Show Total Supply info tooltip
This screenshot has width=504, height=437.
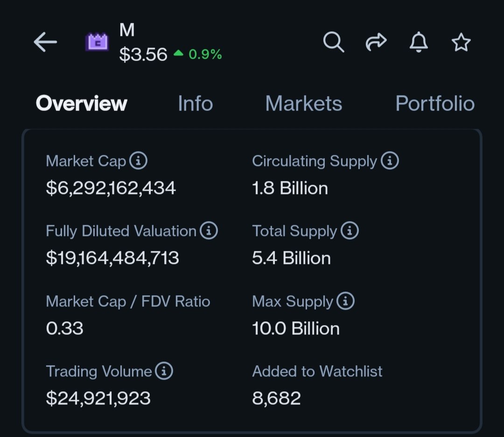350,231
